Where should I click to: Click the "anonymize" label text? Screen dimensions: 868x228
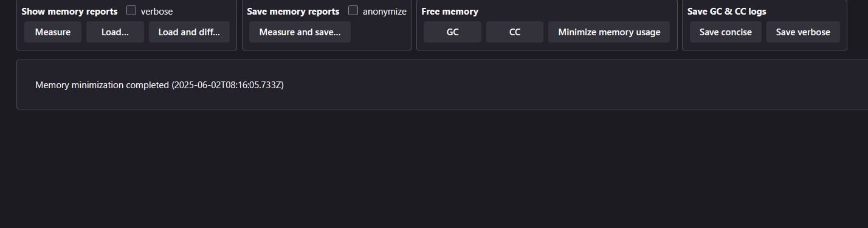(x=385, y=12)
